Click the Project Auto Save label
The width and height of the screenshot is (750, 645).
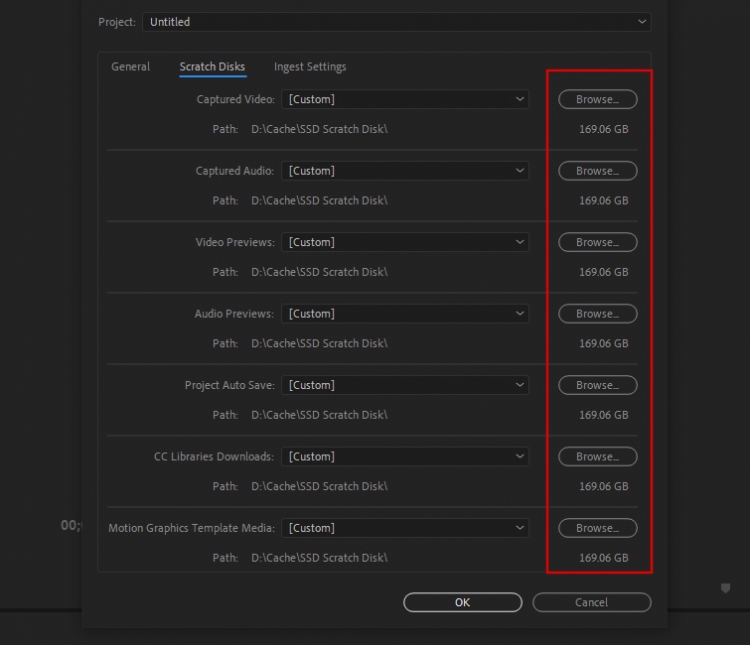tap(230, 385)
